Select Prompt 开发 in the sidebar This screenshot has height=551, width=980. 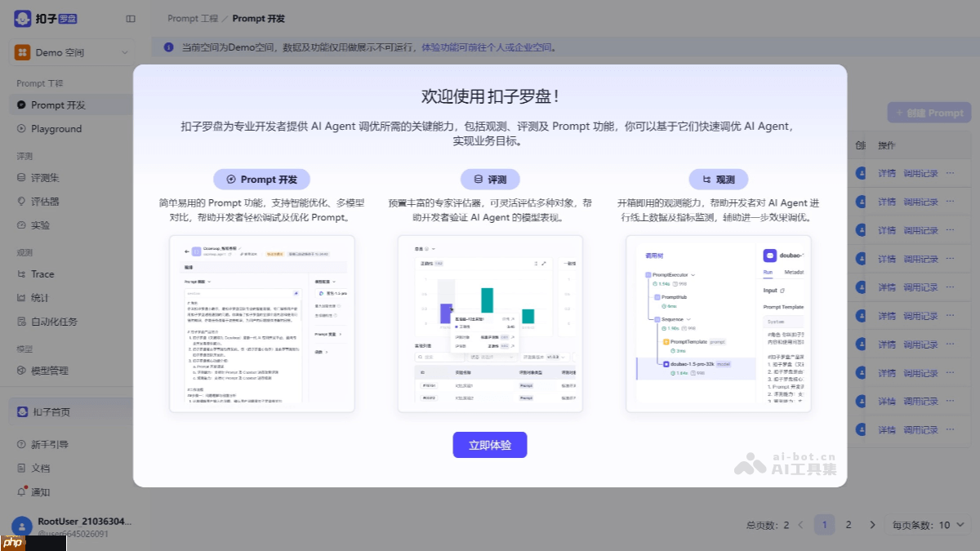click(56, 104)
